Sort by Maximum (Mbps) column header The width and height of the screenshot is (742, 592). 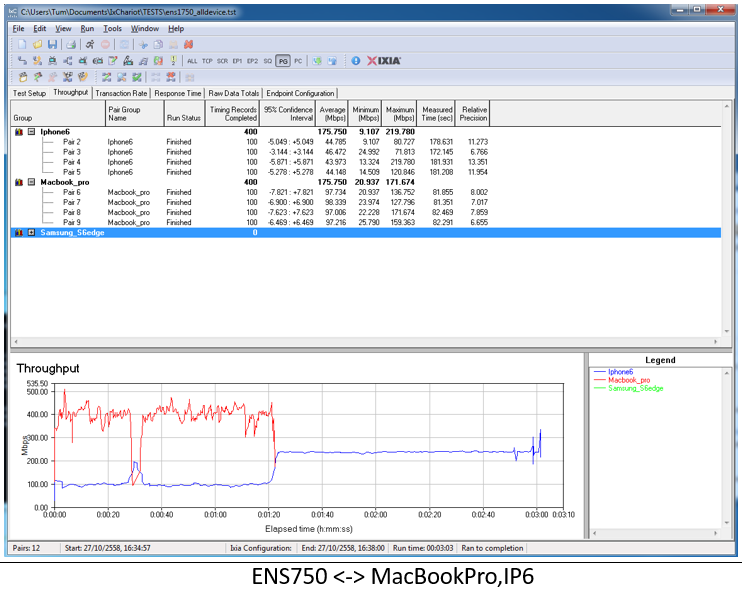tap(399, 114)
